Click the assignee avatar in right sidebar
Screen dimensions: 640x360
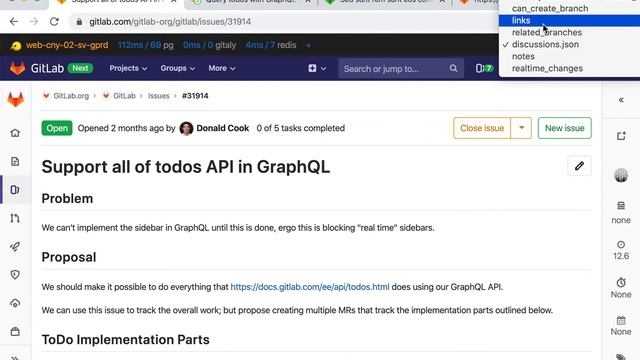tap(621, 175)
